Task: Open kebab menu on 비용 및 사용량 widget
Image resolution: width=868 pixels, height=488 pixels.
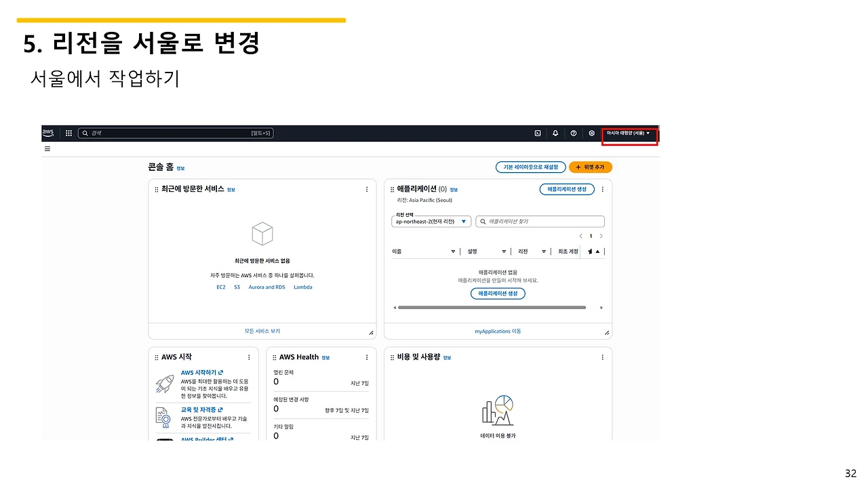Action: 603,357
